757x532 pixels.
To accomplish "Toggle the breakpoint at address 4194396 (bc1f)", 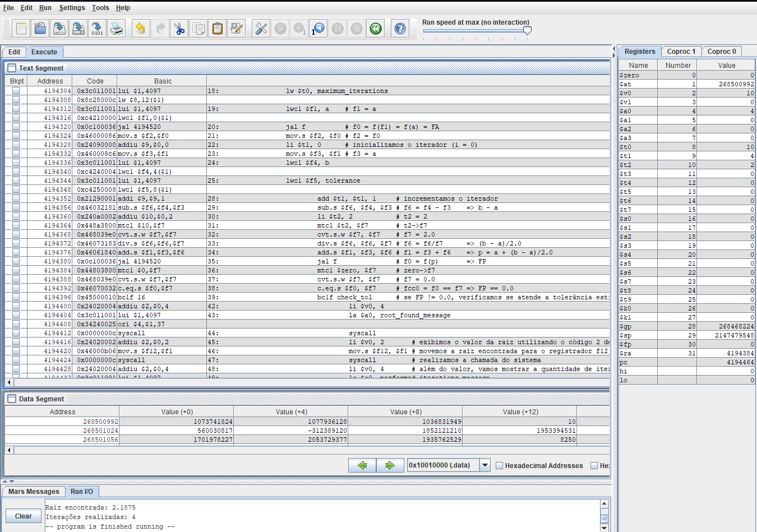I will point(16,297).
